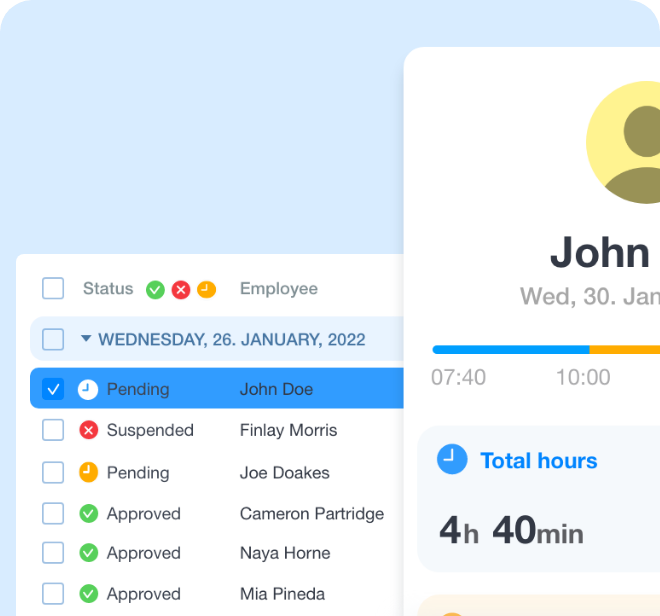Click the green approved filter icon in header

coord(155,290)
